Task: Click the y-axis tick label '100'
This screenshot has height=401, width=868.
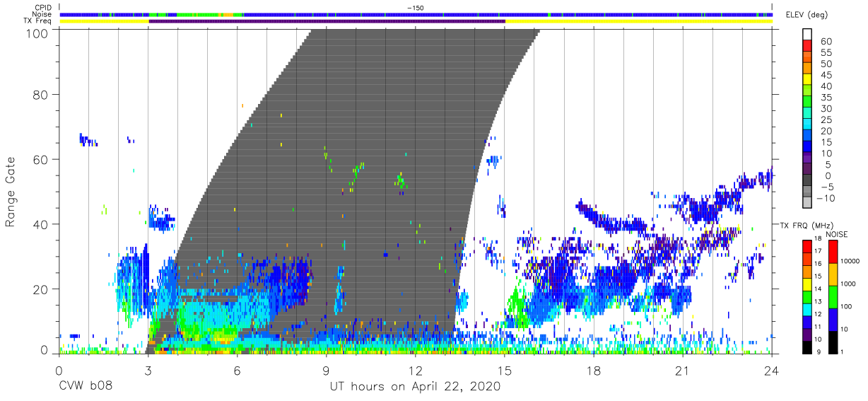Action: [x=38, y=33]
